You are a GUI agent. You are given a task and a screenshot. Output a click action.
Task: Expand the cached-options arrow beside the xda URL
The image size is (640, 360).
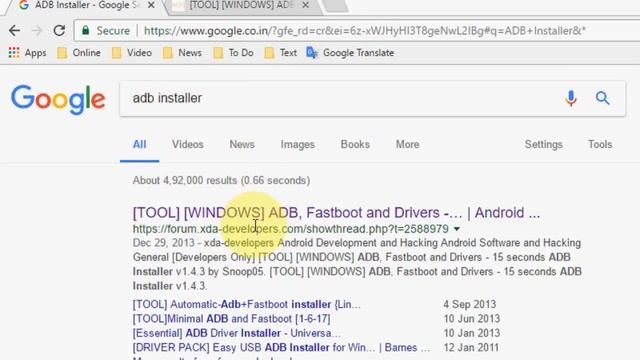(457, 229)
